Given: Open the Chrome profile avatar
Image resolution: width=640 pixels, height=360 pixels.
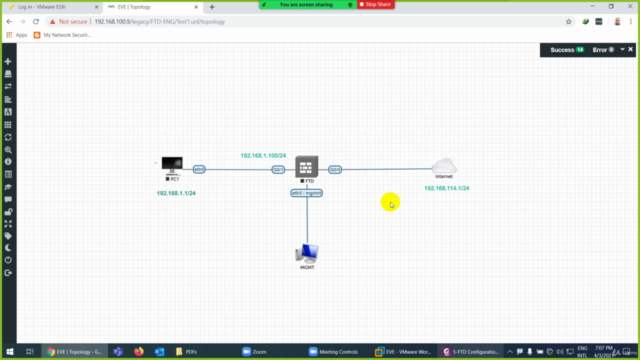Looking at the screenshot, I should tap(617, 22).
